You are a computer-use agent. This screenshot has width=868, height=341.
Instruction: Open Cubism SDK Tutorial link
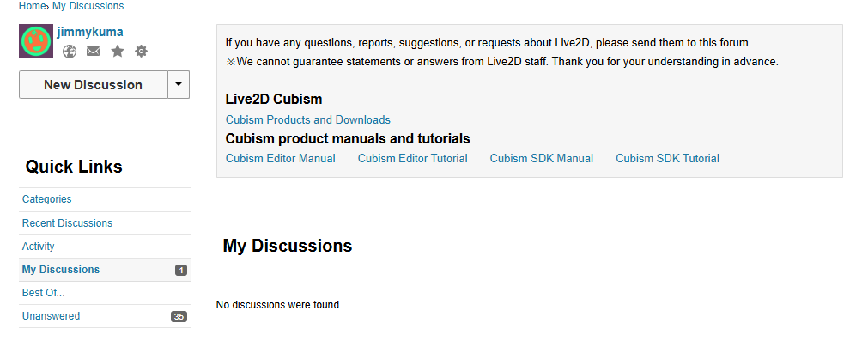click(668, 158)
